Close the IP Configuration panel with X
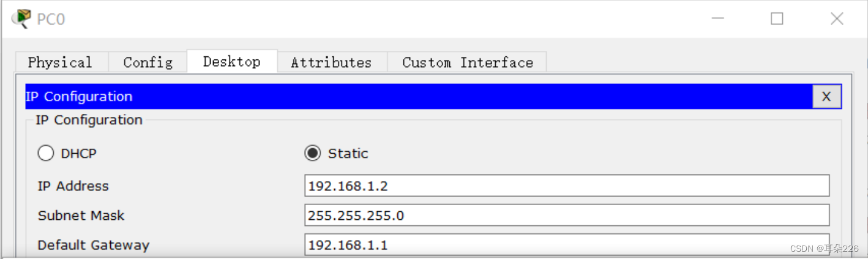The height and width of the screenshot is (259, 868). click(826, 97)
